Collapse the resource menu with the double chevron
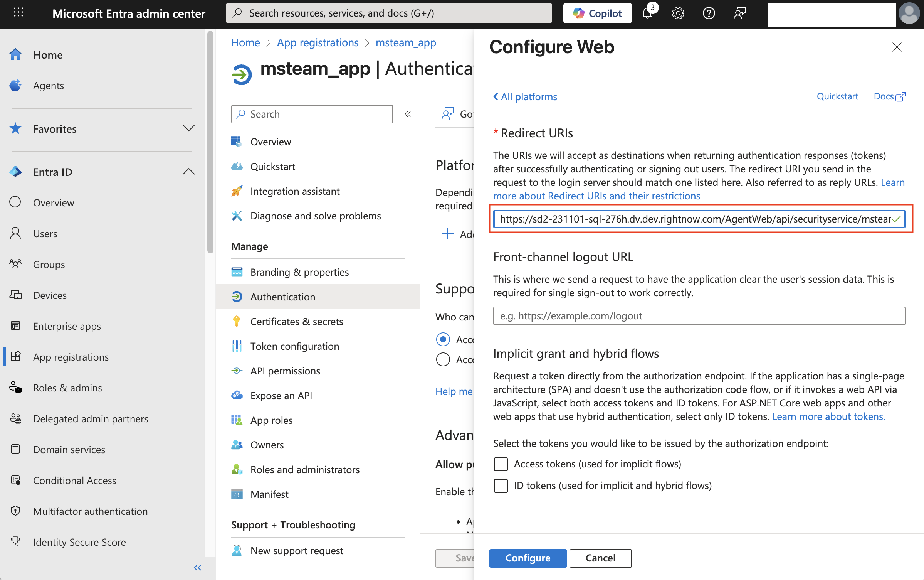This screenshot has width=924, height=580. (x=408, y=114)
